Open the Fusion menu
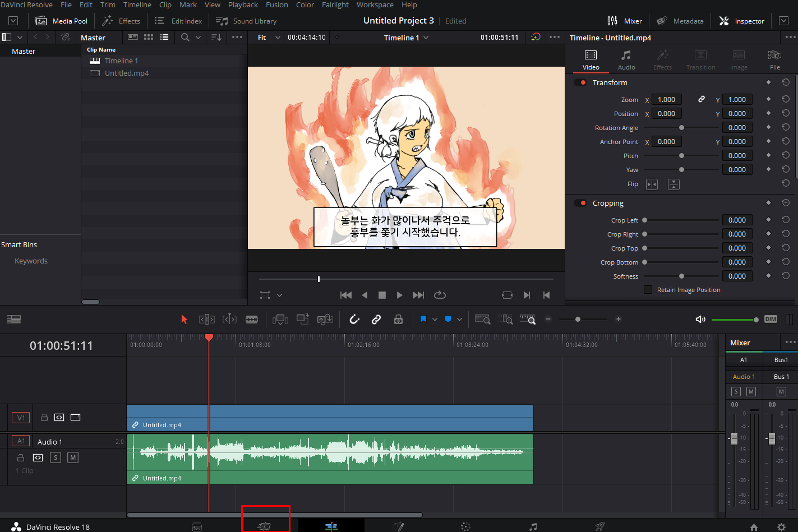Screen dimensions: 798x532 tap(277, 4)
